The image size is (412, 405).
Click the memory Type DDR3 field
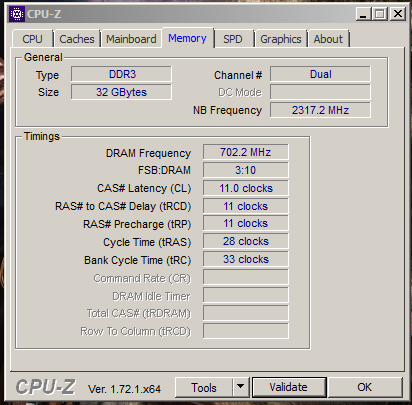pos(122,74)
